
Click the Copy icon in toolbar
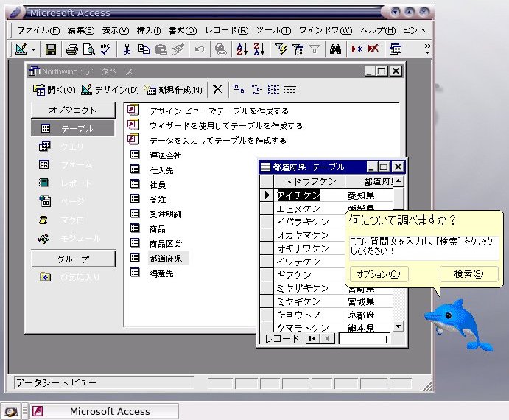144,49
